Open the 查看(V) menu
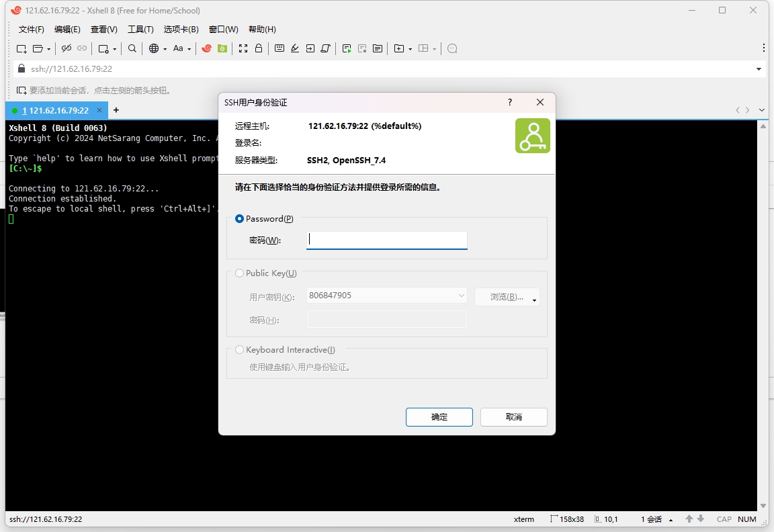The width and height of the screenshot is (774, 532). 103,29
